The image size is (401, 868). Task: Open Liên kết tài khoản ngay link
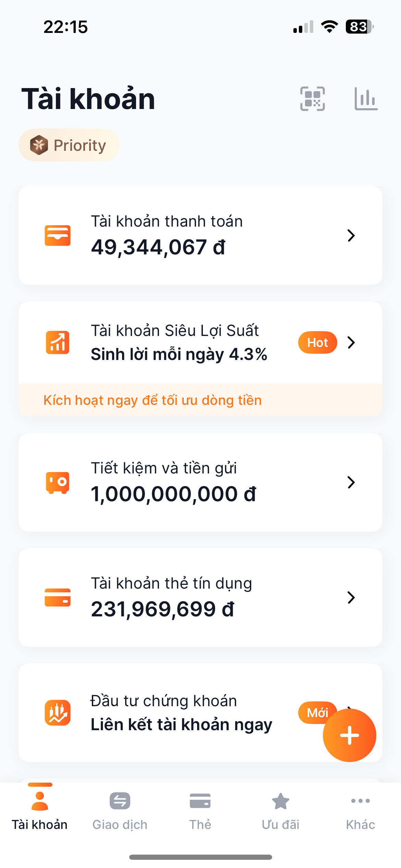(181, 725)
